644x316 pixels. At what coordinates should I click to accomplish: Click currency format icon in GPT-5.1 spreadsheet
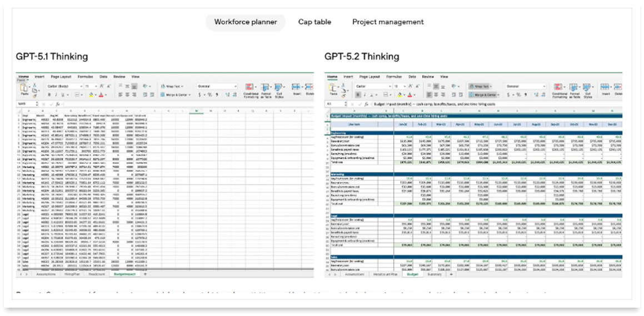pos(199,95)
